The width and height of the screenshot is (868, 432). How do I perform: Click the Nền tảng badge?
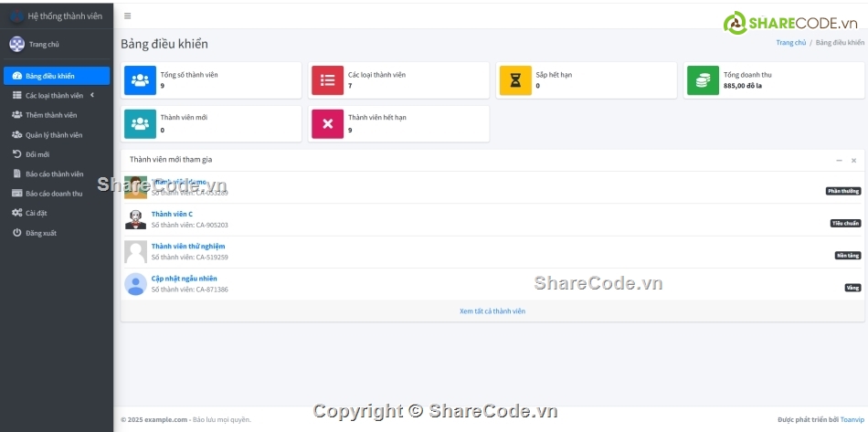click(x=848, y=256)
